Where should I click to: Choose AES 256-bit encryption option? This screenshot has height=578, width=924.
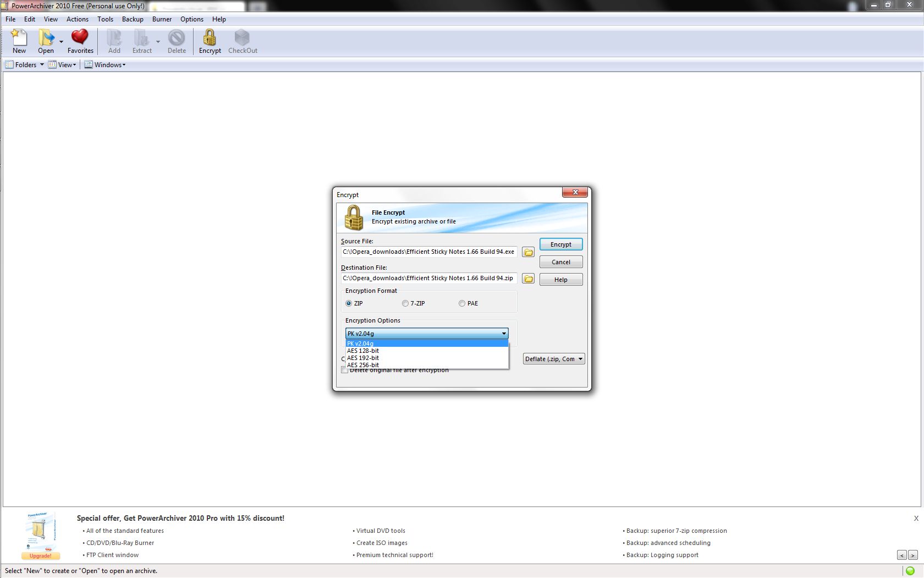427,365
